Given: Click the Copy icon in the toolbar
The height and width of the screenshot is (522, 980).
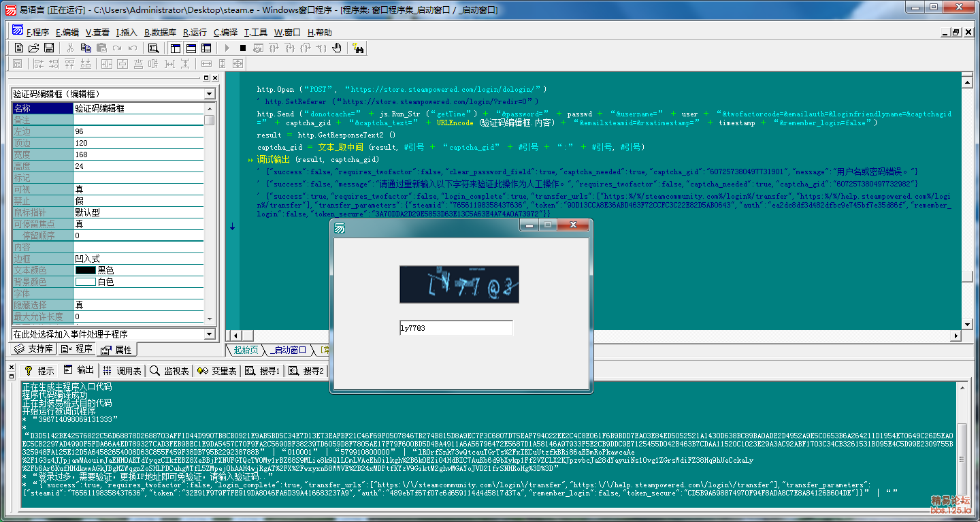Looking at the screenshot, I should [86, 48].
